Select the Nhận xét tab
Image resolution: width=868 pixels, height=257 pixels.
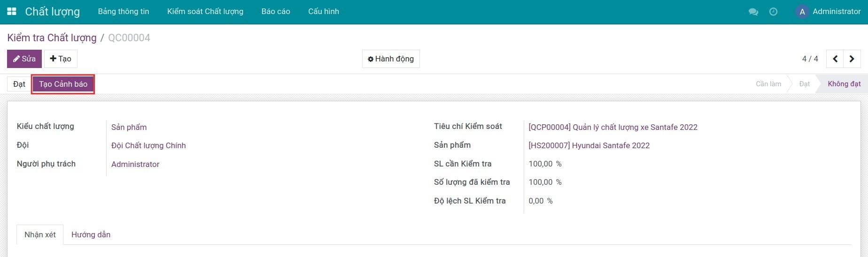click(40, 234)
